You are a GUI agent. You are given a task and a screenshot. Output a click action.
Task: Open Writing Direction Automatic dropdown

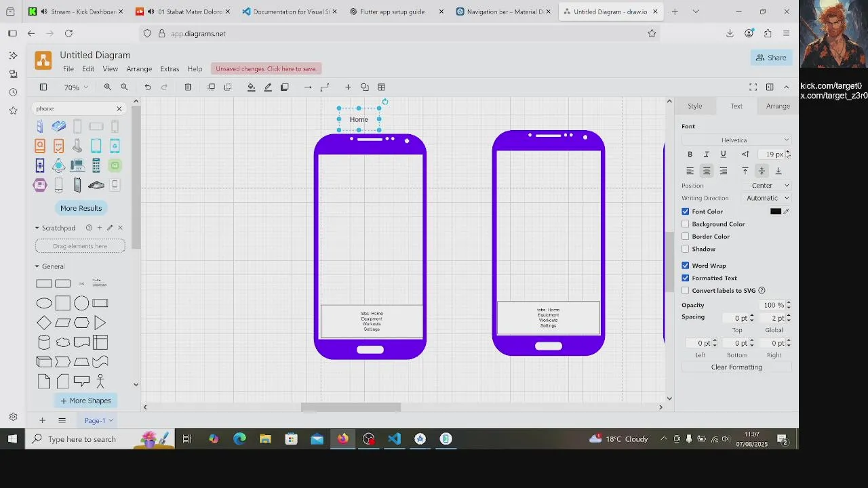pyautogui.click(x=767, y=198)
